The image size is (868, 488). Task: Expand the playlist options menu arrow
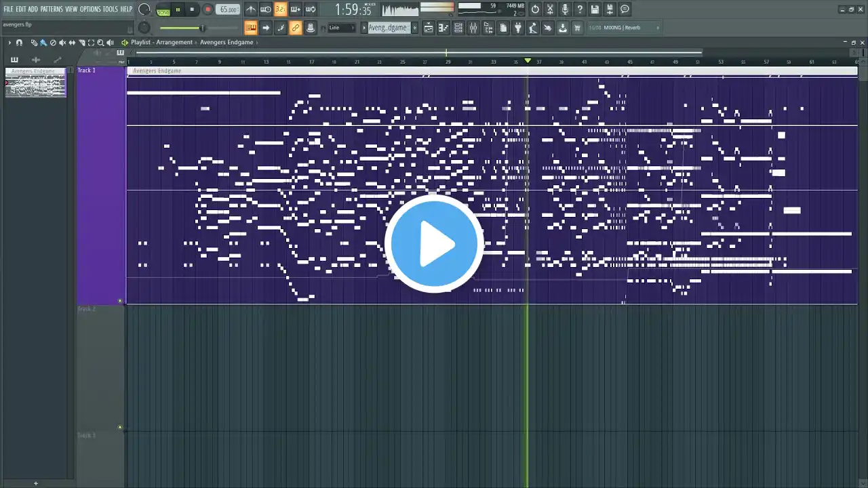tap(9, 43)
